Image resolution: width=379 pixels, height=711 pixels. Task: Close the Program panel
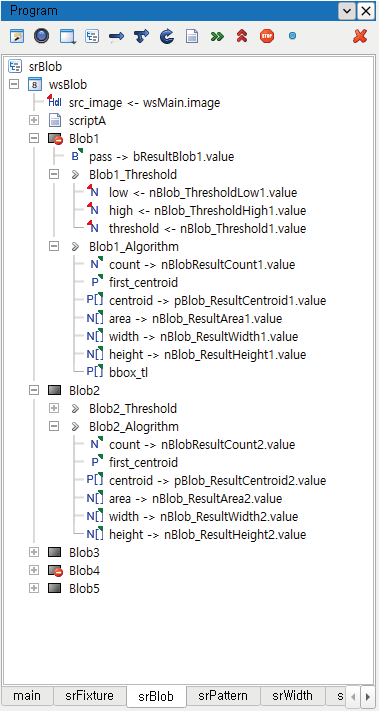tap(365, 11)
